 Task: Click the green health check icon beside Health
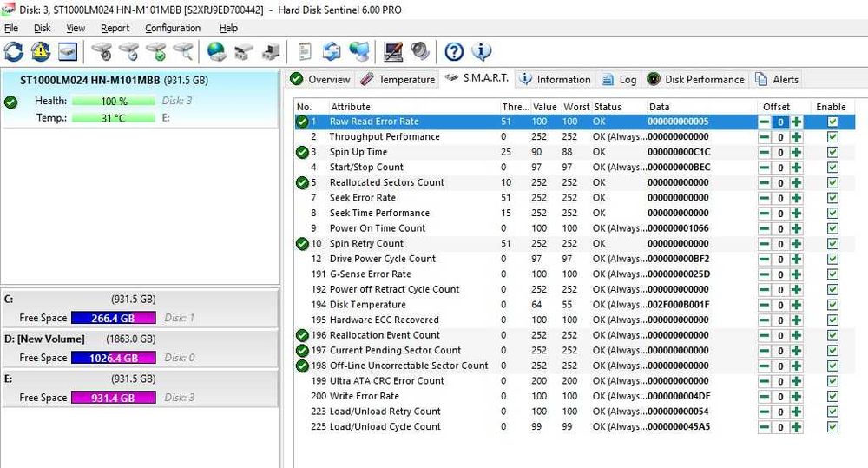click(x=10, y=102)
